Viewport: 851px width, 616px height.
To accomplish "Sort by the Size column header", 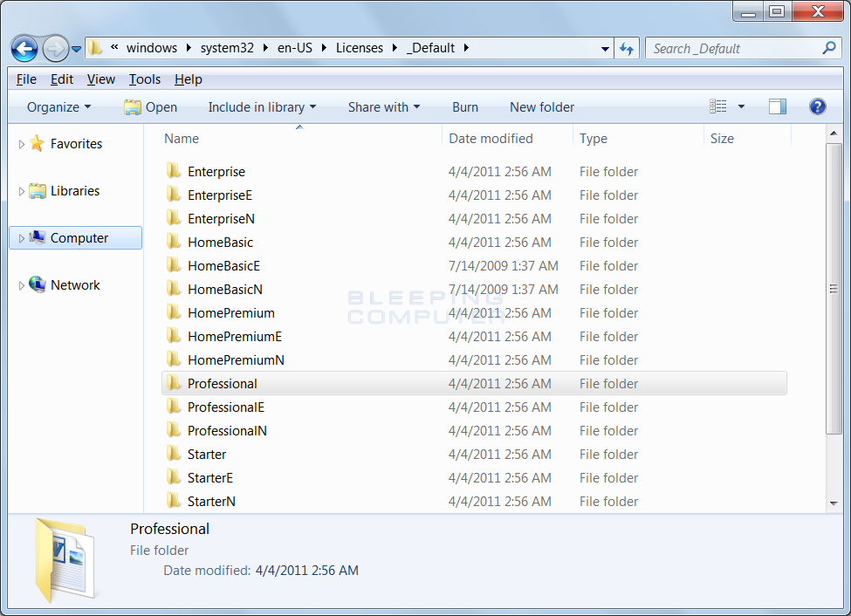I will click(x=722, y=139).
